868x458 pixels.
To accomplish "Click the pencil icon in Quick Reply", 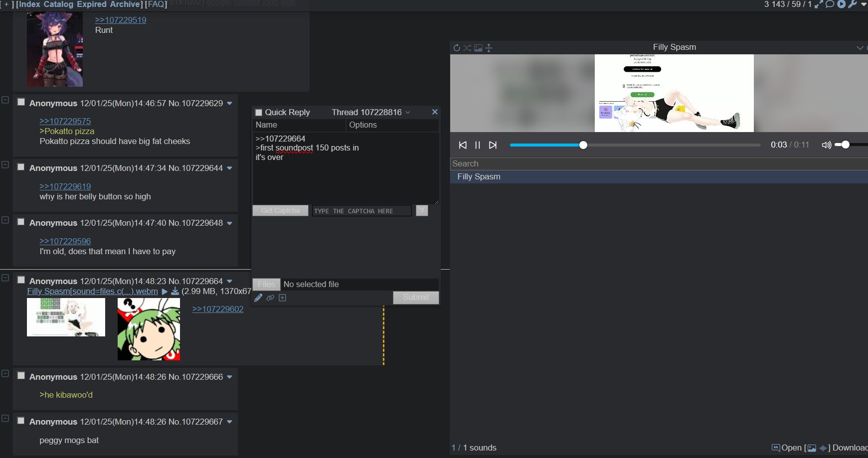I will tap(258, 298).
